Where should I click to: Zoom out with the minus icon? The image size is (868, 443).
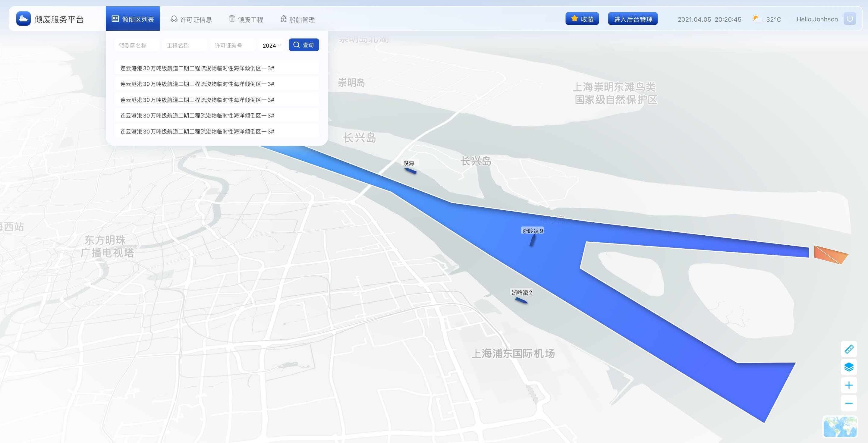pyautogui.click(x=849, y=403)
